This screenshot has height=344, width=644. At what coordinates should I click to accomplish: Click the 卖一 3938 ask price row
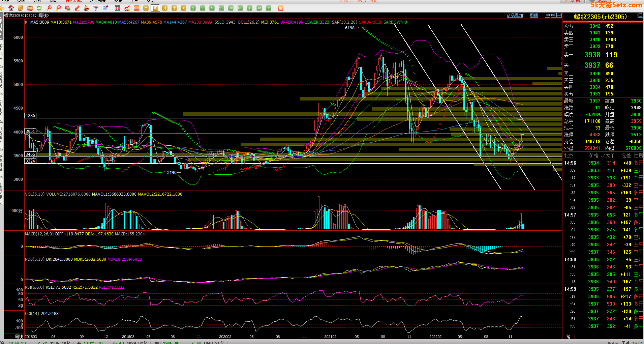click(x=603, y=55)
